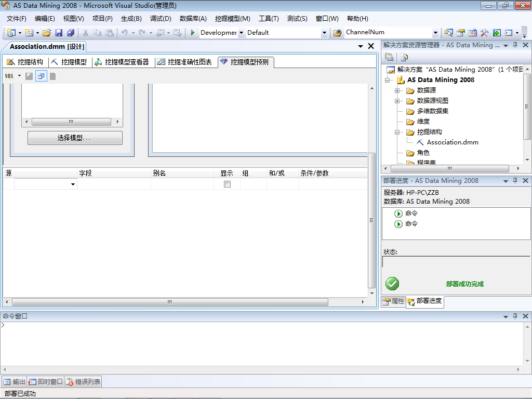The height and width of the screenshot is (399, 532).
Task: Open the 测试(S) menu
Action: click(297, 19)
